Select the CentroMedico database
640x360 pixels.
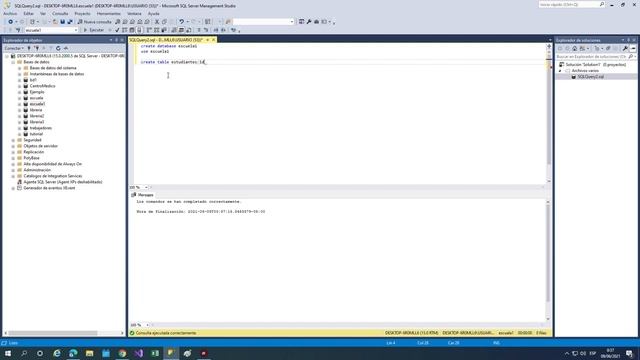pos(42,86)
